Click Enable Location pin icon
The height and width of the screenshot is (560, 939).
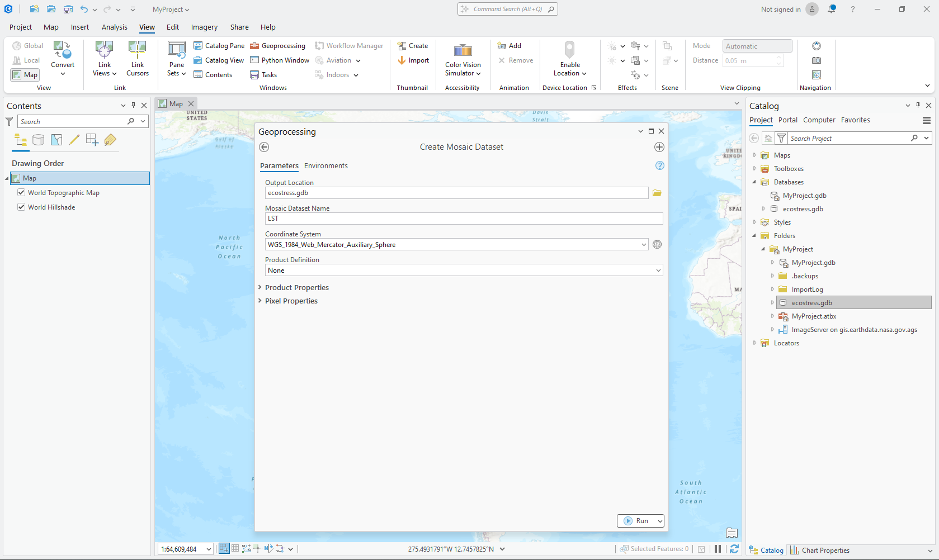pos(569,50)
